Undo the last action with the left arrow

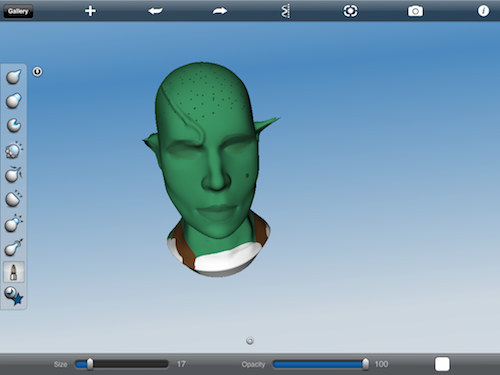coord(155,11)
